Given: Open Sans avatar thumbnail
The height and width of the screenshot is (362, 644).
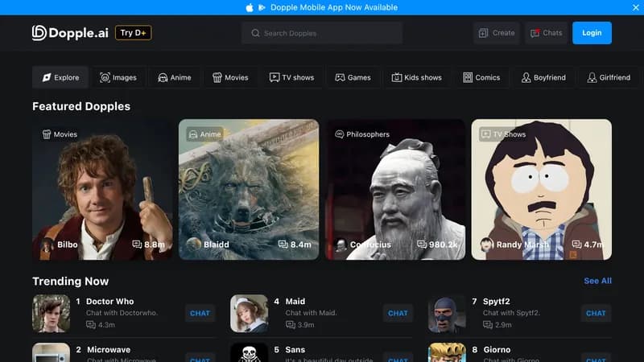Looking at the screenshot, I should tap(249, 352).
